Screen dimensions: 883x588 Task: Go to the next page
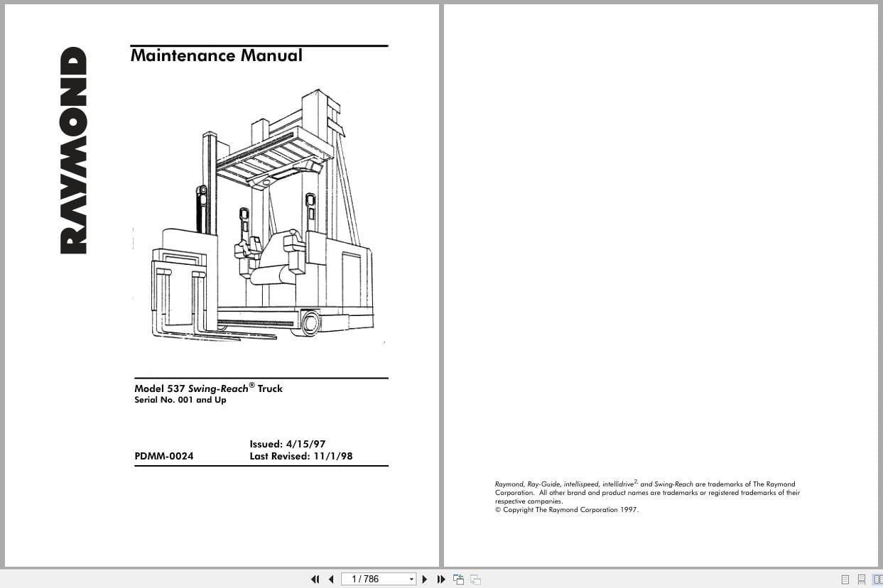coord(425,579)
